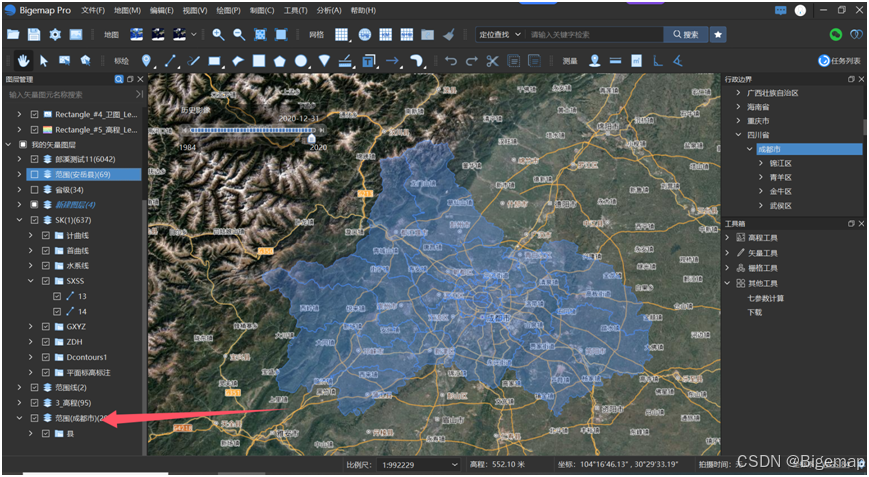
Task: Expand the 高程工具 toolbox group
Action: coord(728,238)
